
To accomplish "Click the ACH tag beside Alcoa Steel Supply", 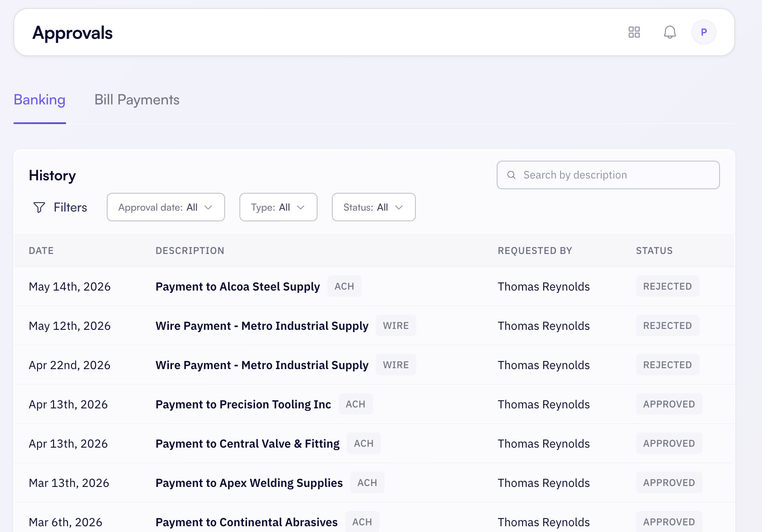I will click(x=344, y=287).
